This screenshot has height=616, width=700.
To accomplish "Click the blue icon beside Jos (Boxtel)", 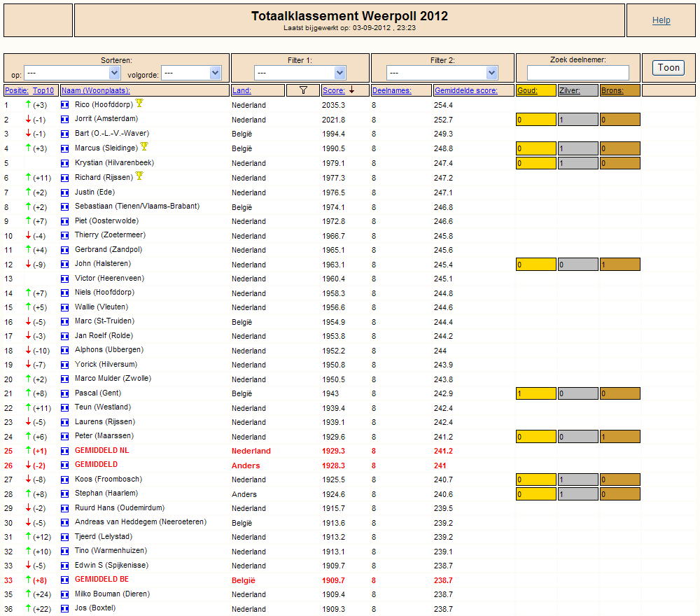I will [x=64, y=609].
